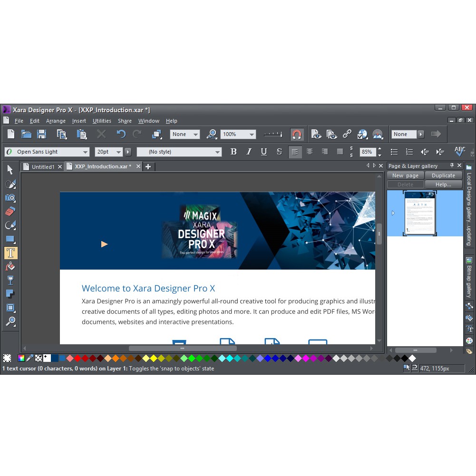The height and width of the screenshot is (476, 476).
Task: Select the Eraser tool
Action: pos(10,211)
